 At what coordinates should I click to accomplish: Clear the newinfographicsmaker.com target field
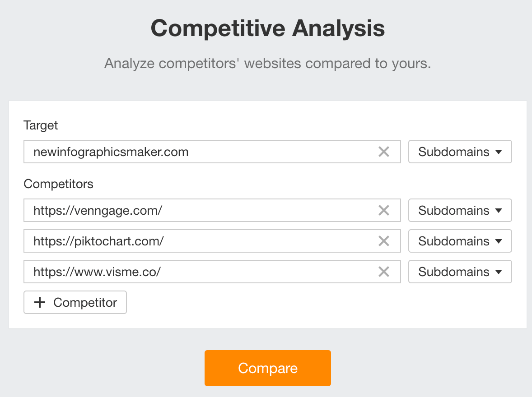click(x=384, y=152)
